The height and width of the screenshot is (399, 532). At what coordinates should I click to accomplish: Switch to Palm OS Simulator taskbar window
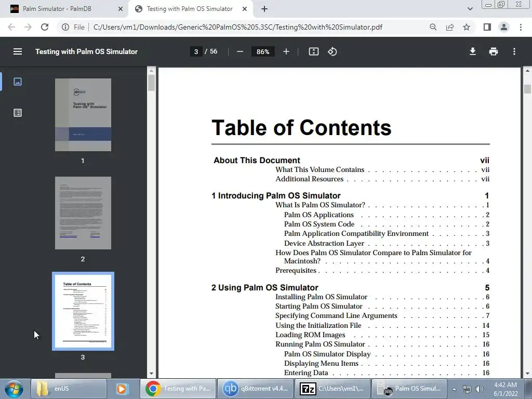pyautogui.click(x=409, y=389)
